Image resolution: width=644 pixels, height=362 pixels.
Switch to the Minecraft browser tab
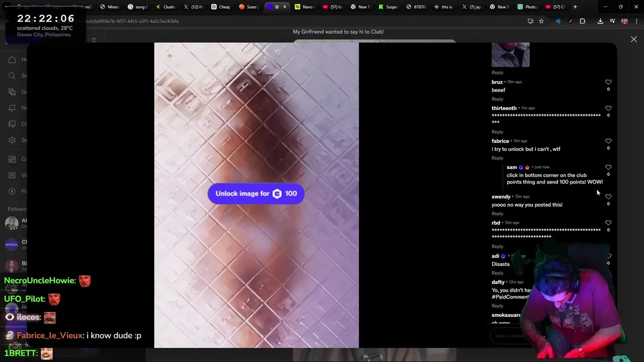pos(110,7)
